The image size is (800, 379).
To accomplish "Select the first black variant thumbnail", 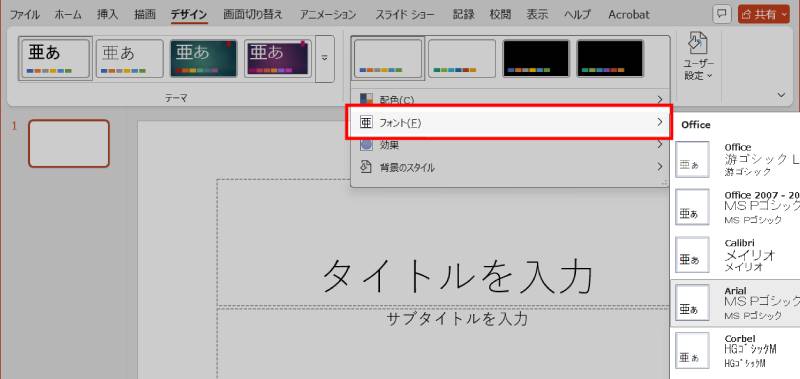I will pos(536,59).
